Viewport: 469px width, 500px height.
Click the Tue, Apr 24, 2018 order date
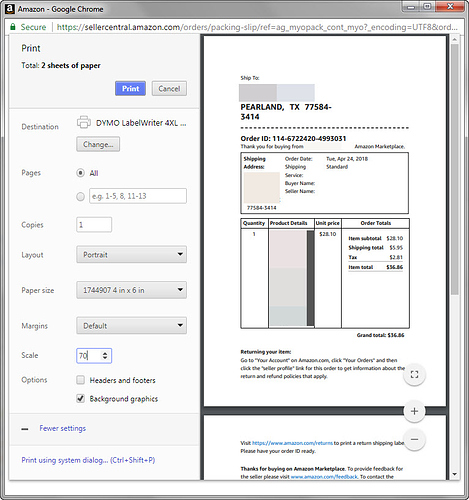coord(347,159)
